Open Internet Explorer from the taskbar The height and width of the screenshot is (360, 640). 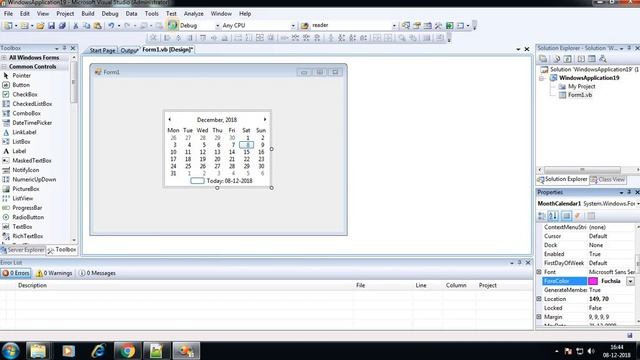click(x=98, y=351)
